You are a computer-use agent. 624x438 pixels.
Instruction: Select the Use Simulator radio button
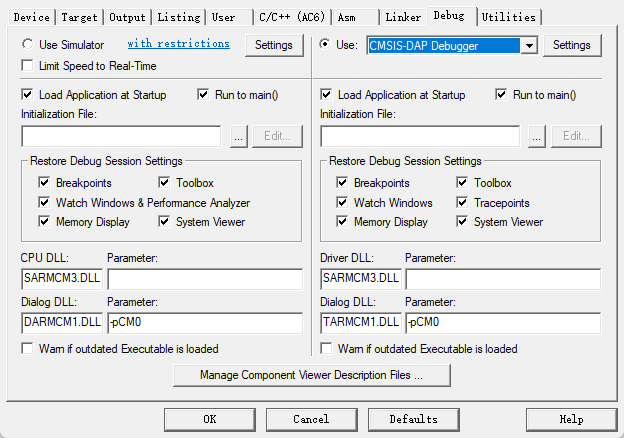pyautogui.click(x=27, y=45)
